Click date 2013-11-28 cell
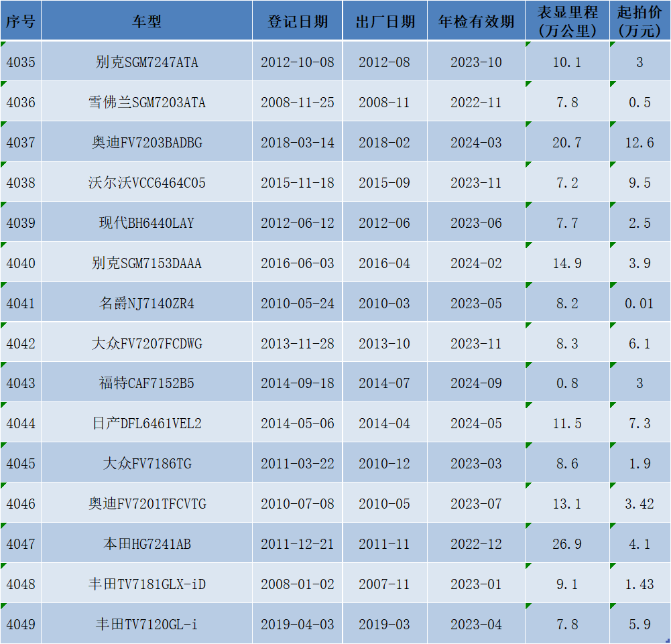671x644 pixels. pyautogui.click(x=298, y=342)
